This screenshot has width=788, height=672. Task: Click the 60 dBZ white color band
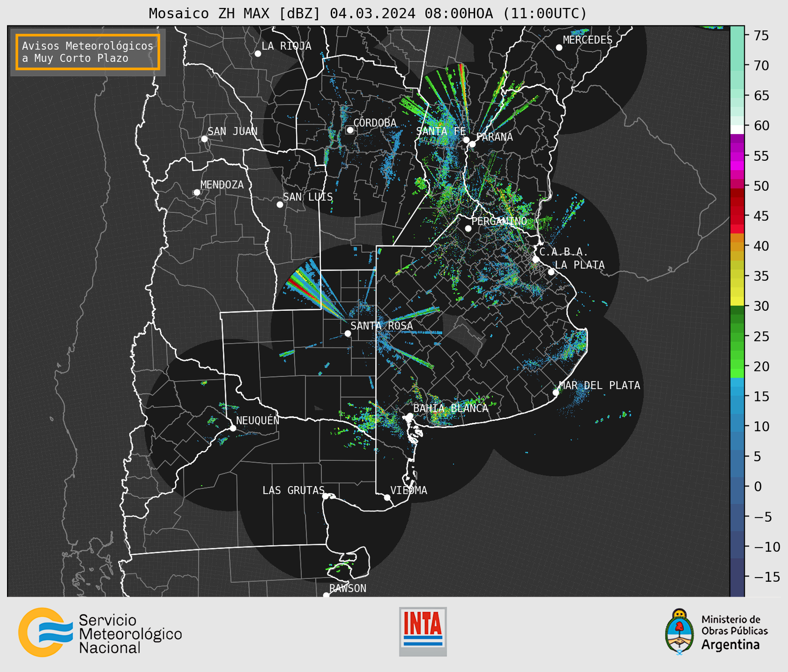(x=737, y=129)
